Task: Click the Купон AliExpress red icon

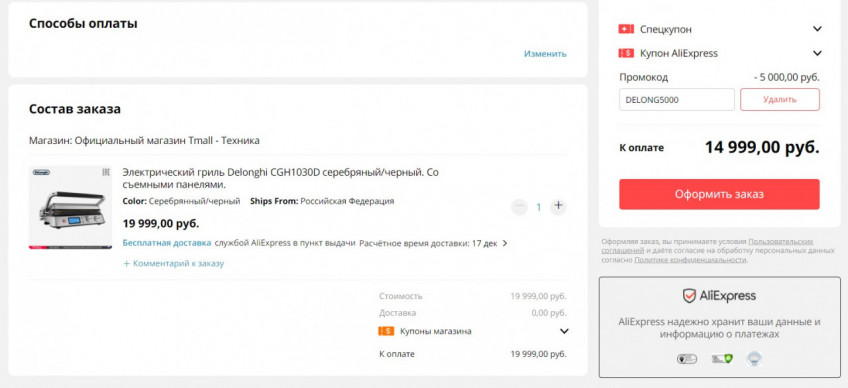Action: (x=626, y=53)
